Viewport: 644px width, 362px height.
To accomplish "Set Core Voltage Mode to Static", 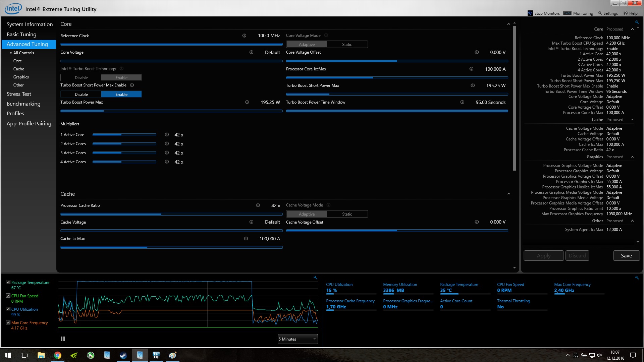I will click(347, 44).
